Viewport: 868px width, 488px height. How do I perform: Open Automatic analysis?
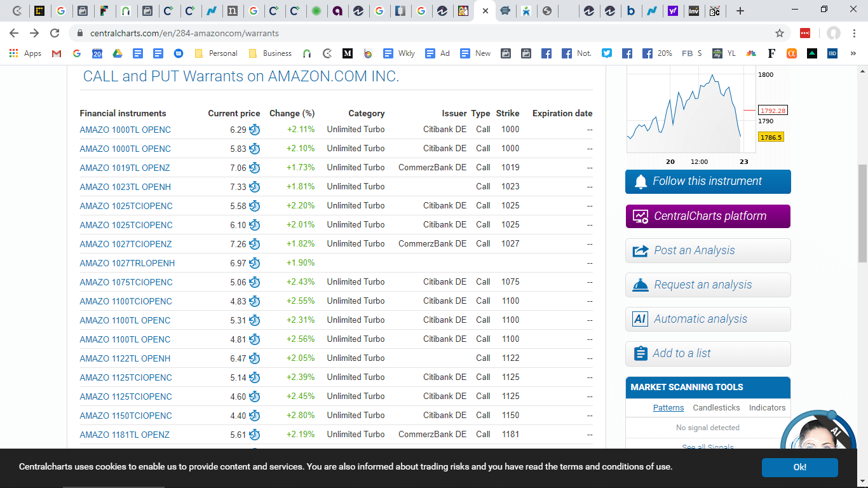708,319
